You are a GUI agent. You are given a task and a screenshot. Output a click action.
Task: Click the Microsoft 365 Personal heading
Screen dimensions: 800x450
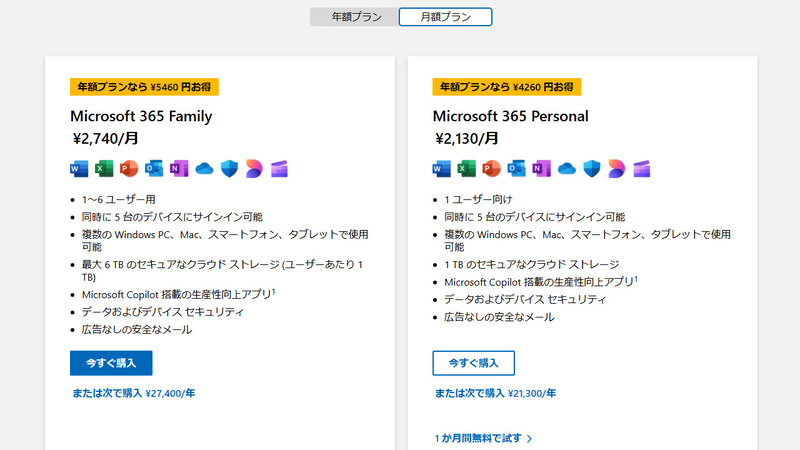pyautogui.click(x=511, y=116)
